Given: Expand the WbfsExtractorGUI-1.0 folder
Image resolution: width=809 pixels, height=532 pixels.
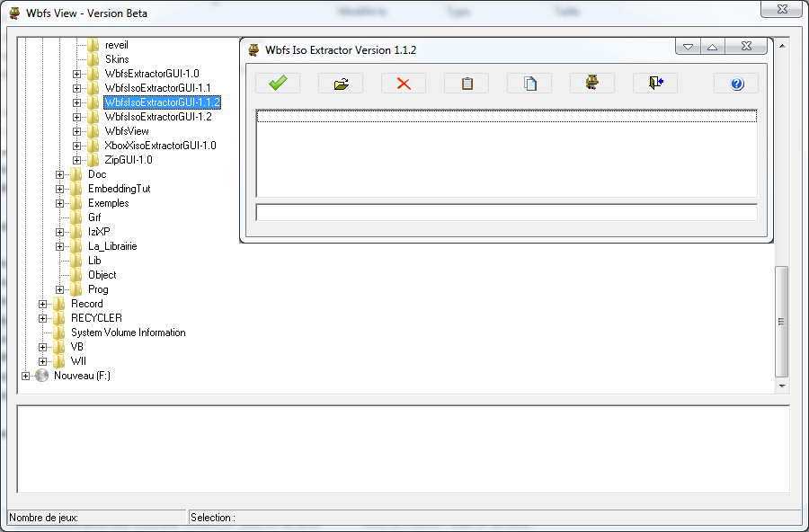Looking at the screenshot, I should coord(77,74).
